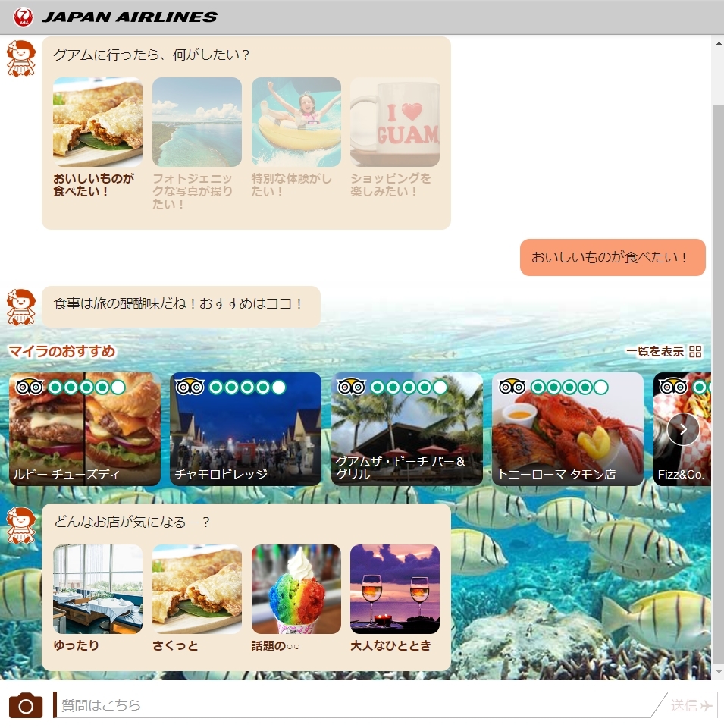The height and width of the screenshot is (728, 724).
Task: Open the グアムザ・ビーチ バー＆グリル card
Action: pyautogui.click(x=407, y=429)
